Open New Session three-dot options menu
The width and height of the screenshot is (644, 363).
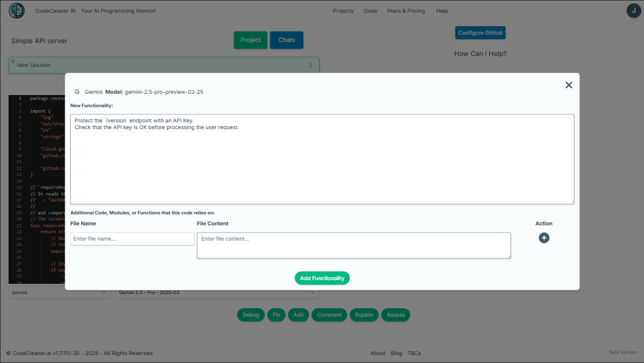[311, 65]
